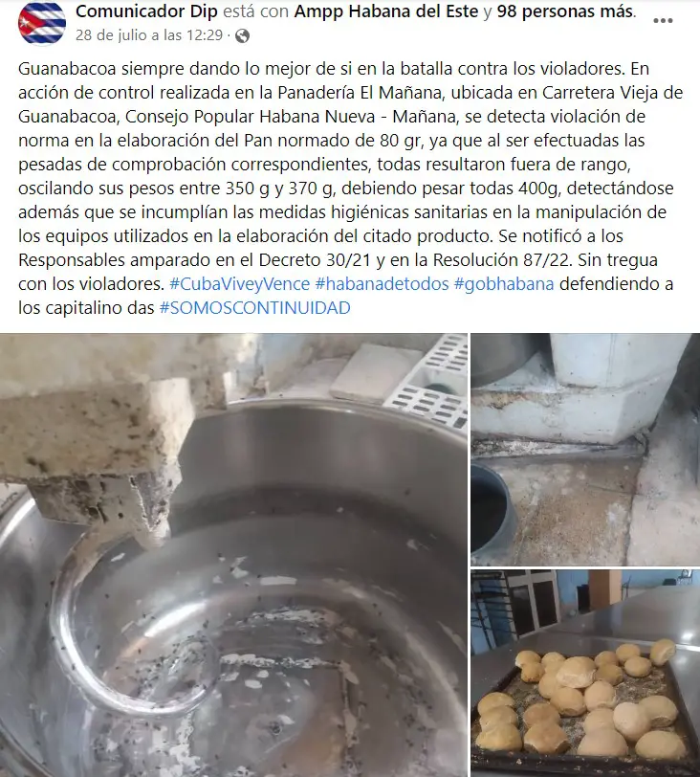Open the dirty floor corner photo

pos(585,449)
